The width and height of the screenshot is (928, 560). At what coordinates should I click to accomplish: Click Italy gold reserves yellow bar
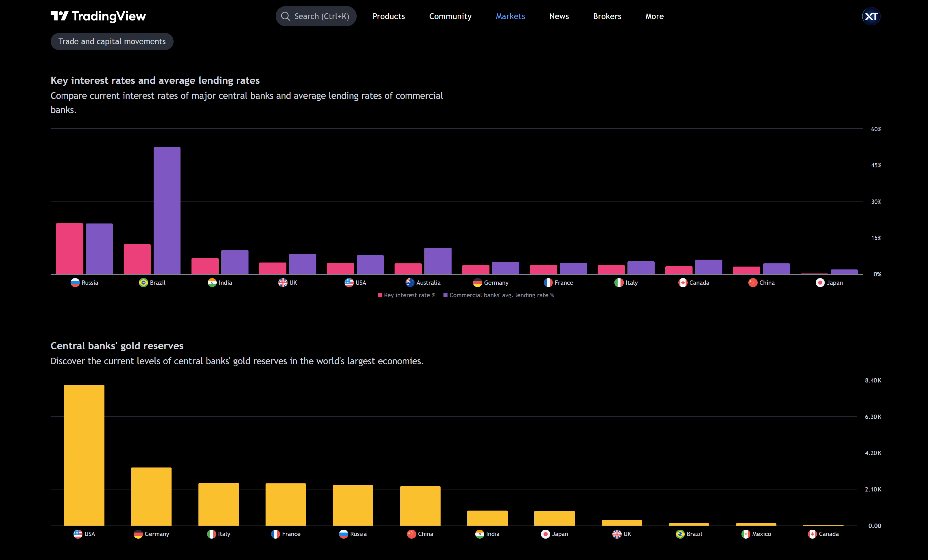click(x=218, y=504)
